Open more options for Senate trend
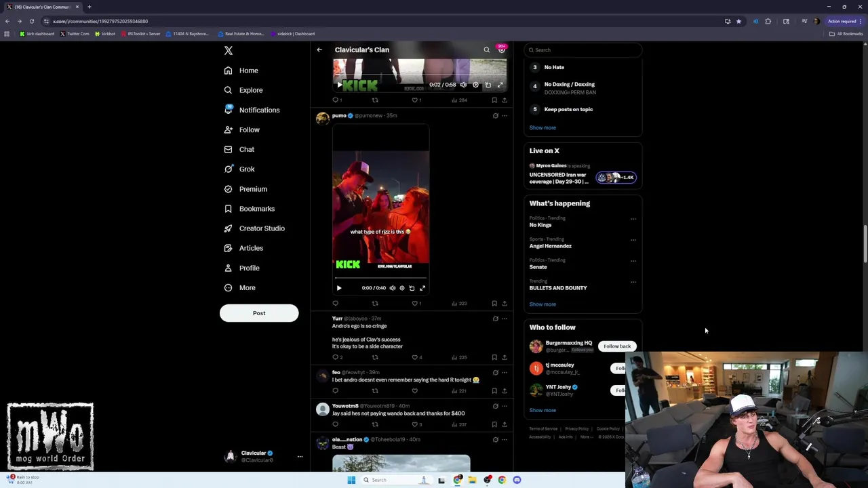The height and width of the screenshot is (488, 868). coord(633,261)
